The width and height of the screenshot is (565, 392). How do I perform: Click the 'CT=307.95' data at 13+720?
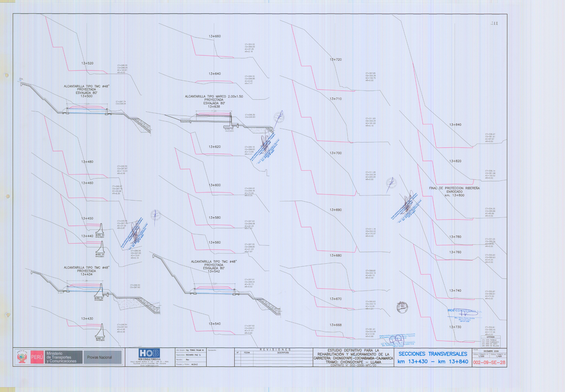pyautogui.click(x=371, y=73)
